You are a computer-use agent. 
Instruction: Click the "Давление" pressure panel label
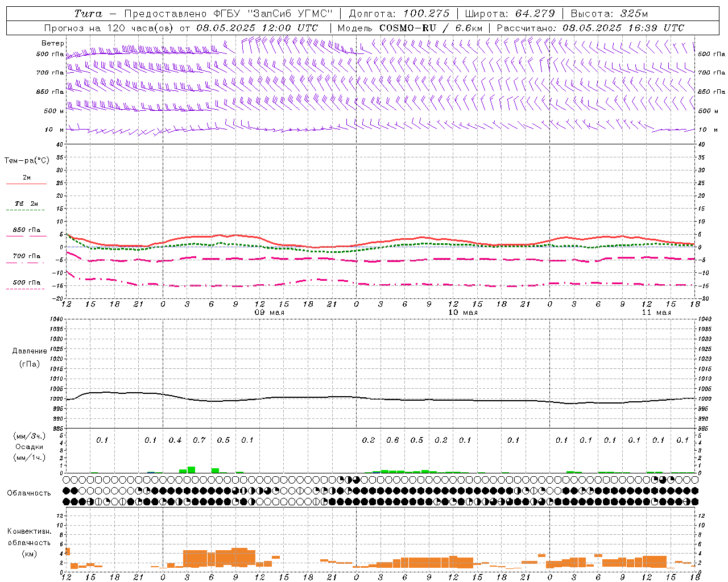pos(30,351)
